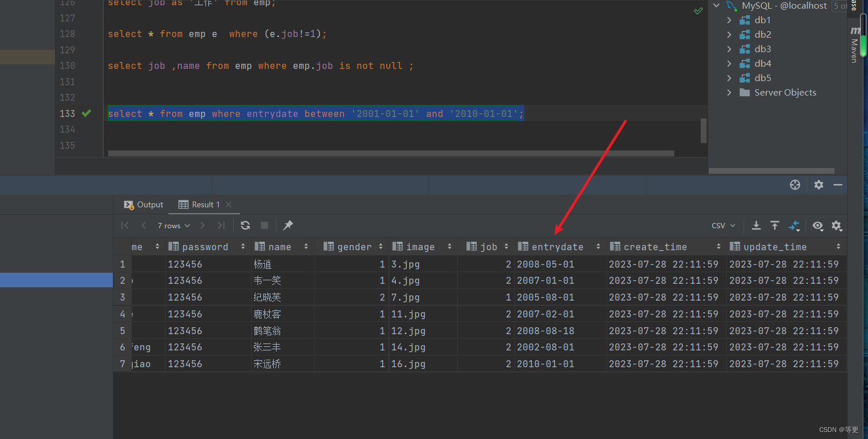
Task: Go to previous page of results
Action: click(x=144, y=225)
